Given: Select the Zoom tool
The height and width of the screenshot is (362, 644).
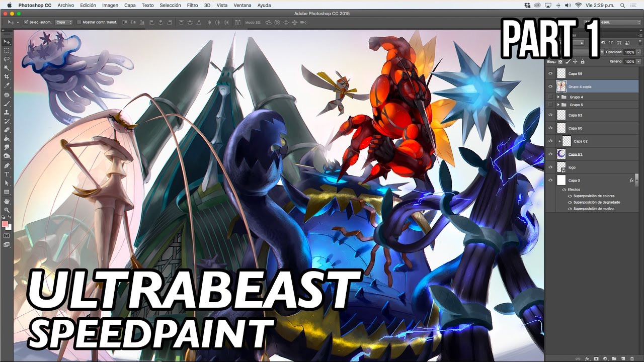Looking at the screenshot, I should pos(7,209).
